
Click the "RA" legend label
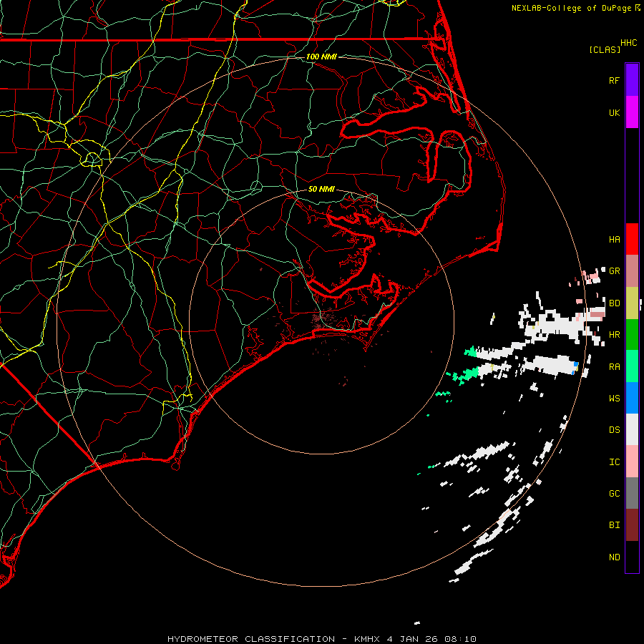(x=615, y=367)
